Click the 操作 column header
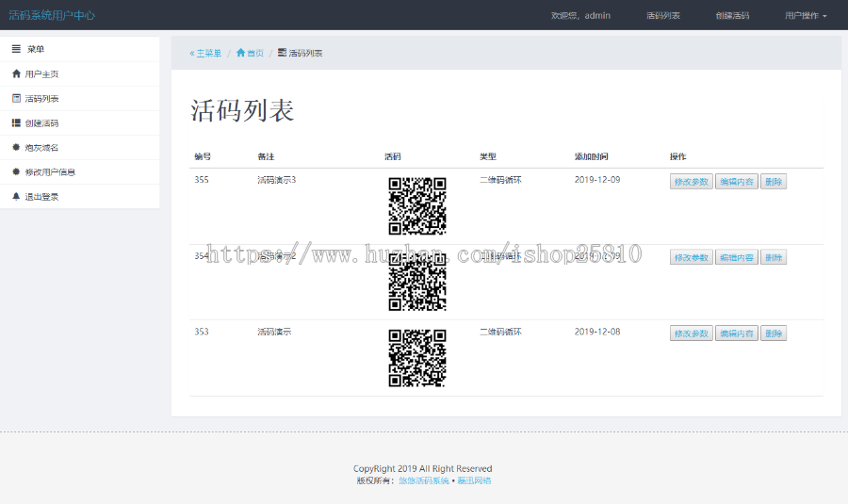Image resolution: width=848 pixels, height=504 pixels. (x=678, y=156)
